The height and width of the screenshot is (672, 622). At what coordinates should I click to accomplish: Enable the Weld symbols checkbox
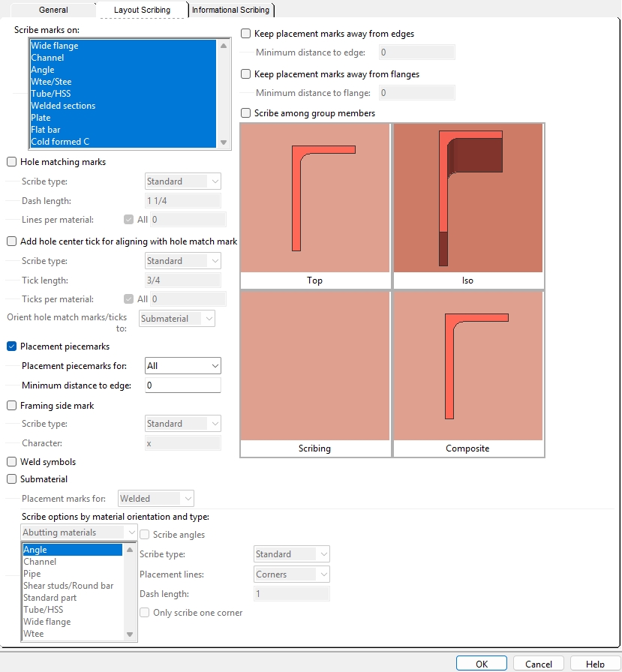12,462
